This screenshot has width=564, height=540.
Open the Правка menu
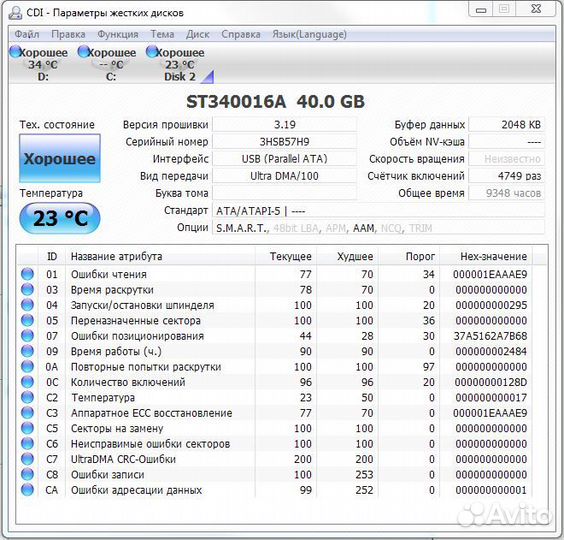[68, 34]
